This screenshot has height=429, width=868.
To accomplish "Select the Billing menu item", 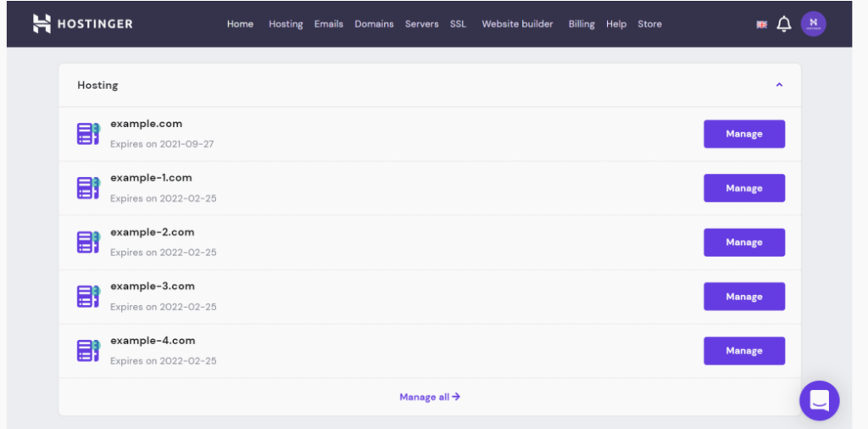I will tap(581, 24).
